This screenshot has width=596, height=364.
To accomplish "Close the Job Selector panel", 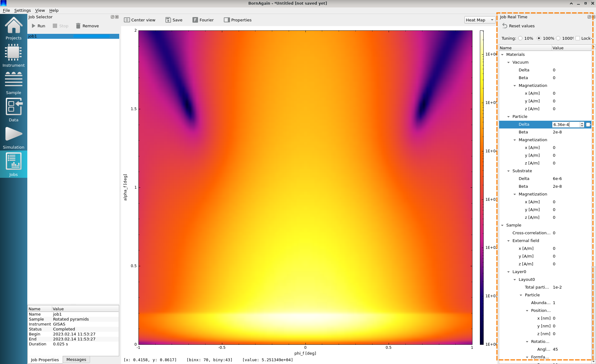I will 117,17.
